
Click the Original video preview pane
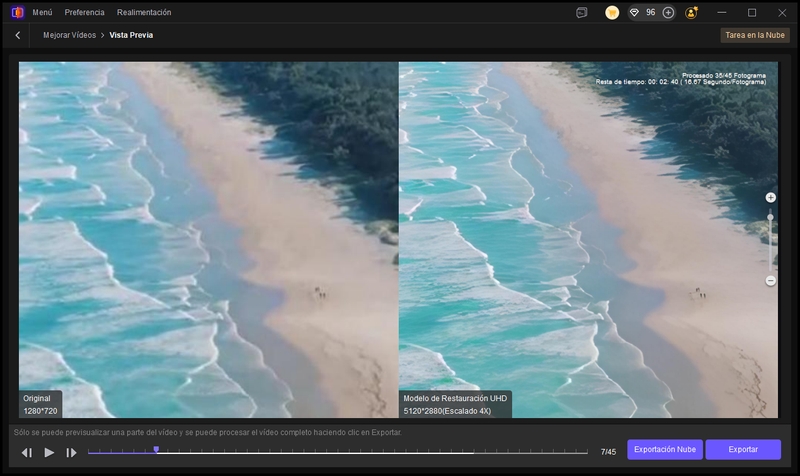point(209,240)
